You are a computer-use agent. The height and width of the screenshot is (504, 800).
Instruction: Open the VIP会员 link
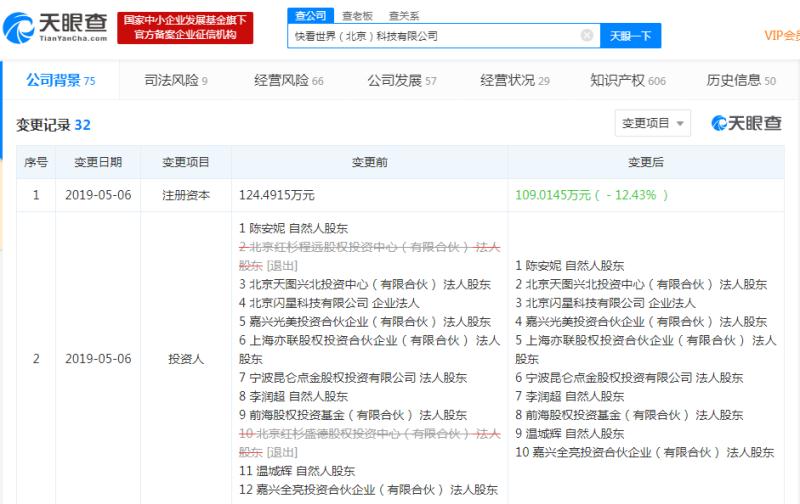point(781,35)
